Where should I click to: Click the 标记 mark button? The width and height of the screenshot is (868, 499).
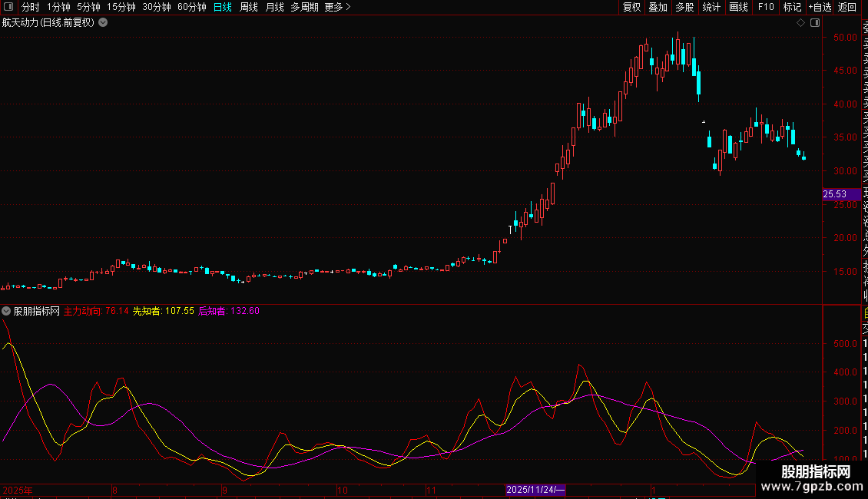click(x=792, y=7)
